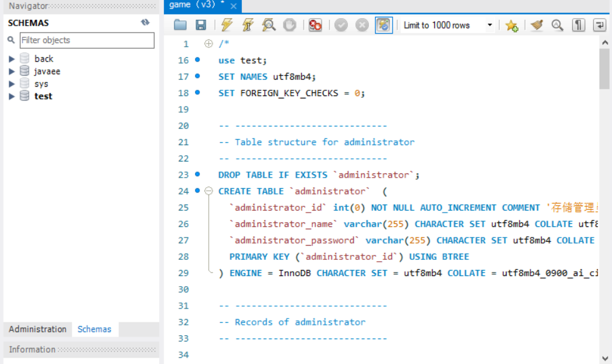The width and height of the screenshot is (612, 364).
Task: Switch to the Schemas tab
Action: pos(95,329)
